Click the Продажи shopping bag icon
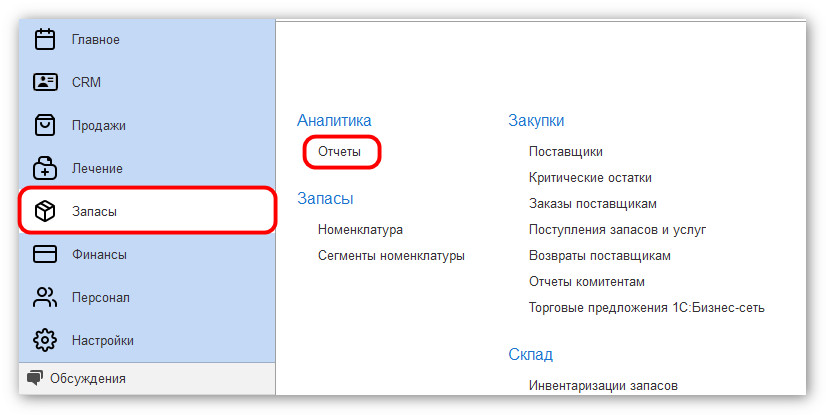 [45, 125]
